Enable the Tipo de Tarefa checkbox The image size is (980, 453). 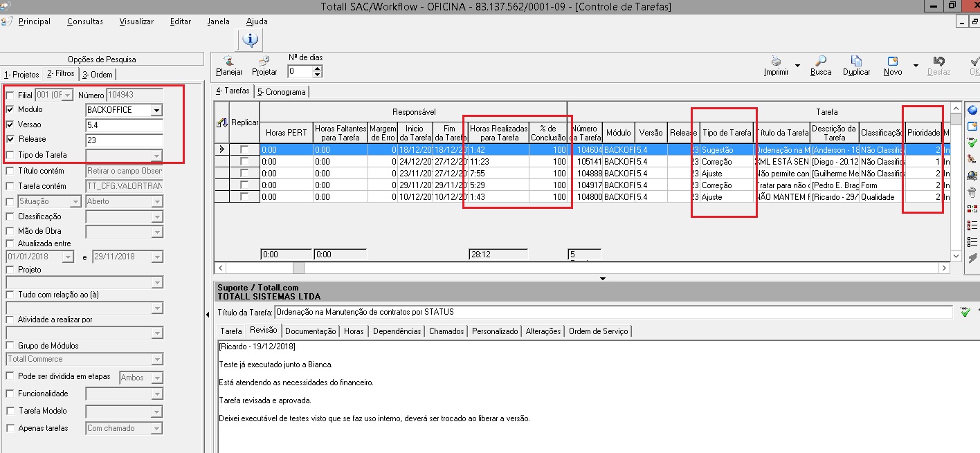[10, 155]
